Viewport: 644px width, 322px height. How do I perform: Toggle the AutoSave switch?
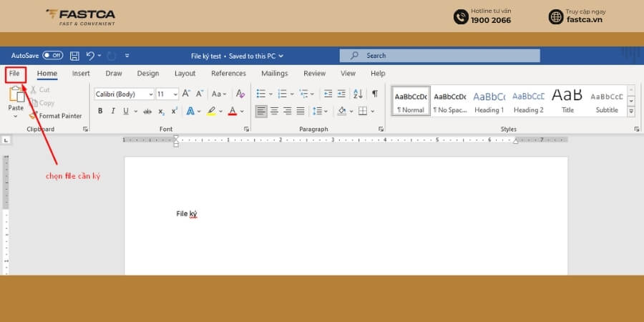(x=52, y=55)
